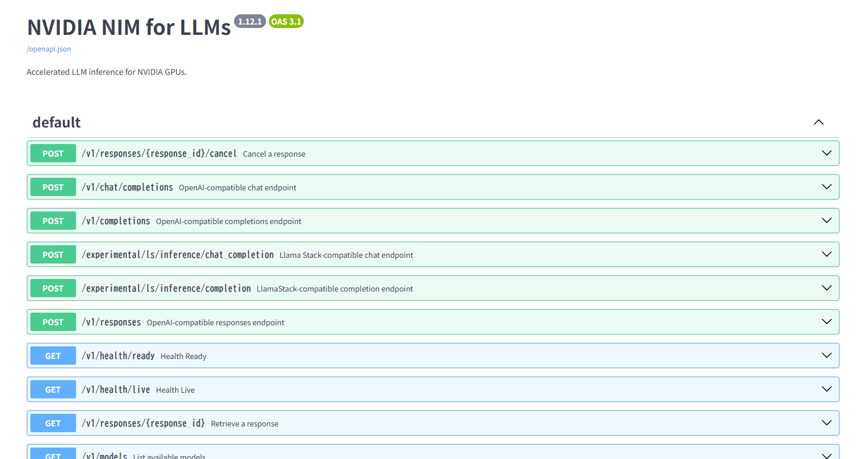Click the OAS 3.1 badge

[286, 21]
